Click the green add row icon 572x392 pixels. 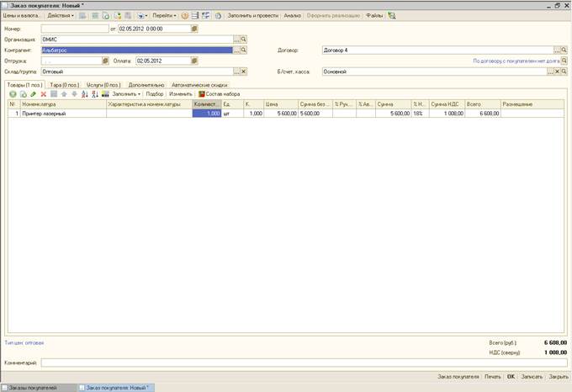(x=13, y=94)
